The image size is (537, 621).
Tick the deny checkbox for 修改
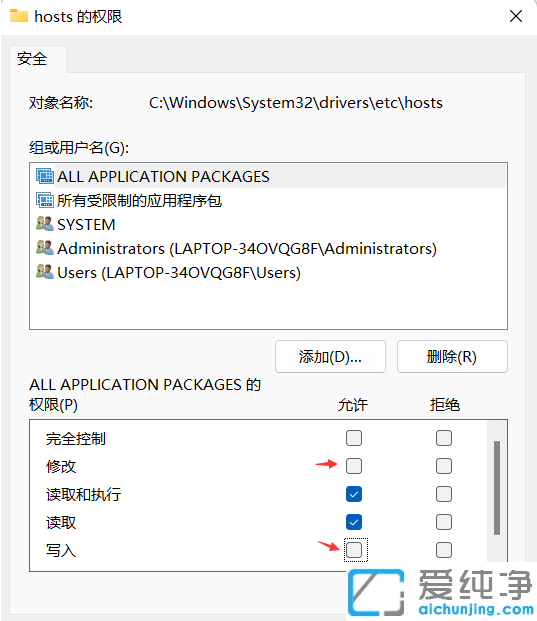click(x=444, y=466)
